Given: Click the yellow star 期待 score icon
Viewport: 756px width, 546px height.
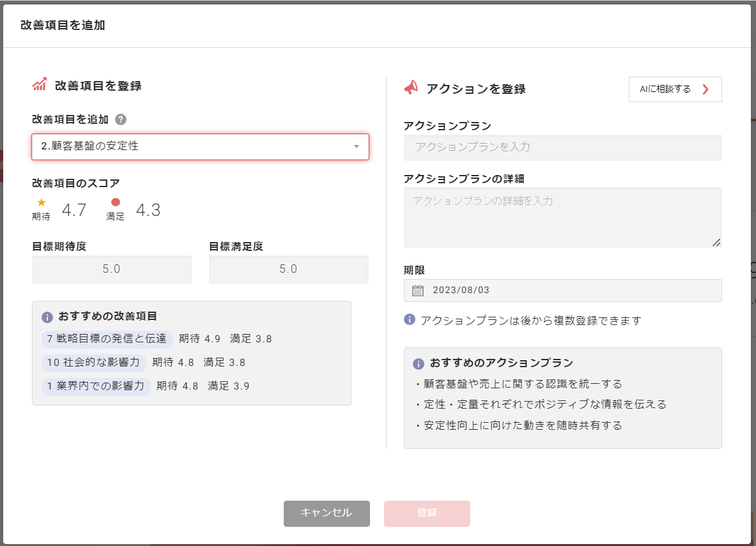Looking at the screenshot, I should coord(42,202).
